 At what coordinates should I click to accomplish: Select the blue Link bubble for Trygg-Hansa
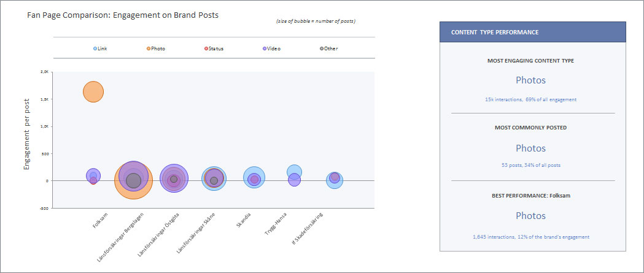point(295,171)
